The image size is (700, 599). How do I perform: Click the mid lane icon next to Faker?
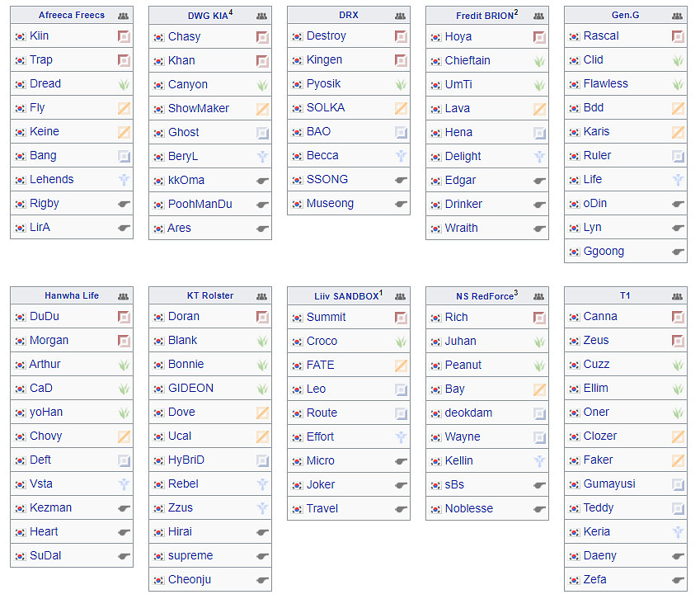(678, 460)
